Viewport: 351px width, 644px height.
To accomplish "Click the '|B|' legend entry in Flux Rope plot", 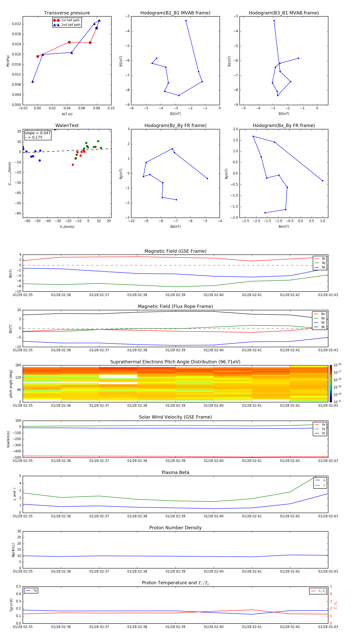I will (320, 327).
